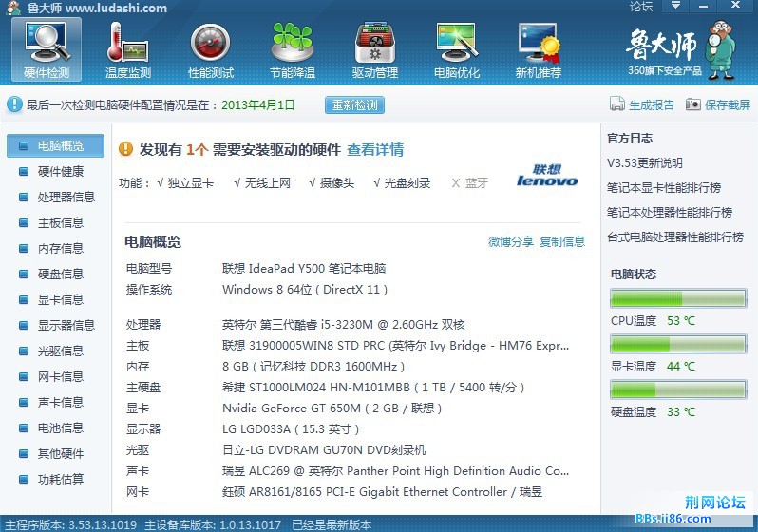Open 查看详情 driver details link
Image resolution: width=758 pixels, height=532 pixels.
coord(375,149)
